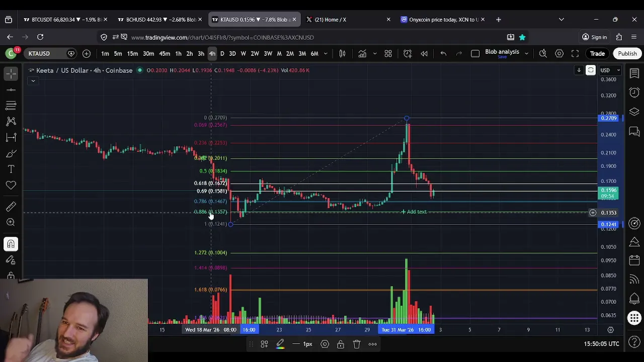644x362 pixels.
Task: Open Calendar panel in right sidebar
Action: point(634,260)
